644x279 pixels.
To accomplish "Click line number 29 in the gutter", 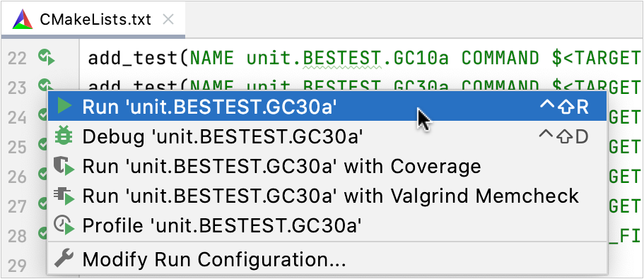I will [18, 266].
